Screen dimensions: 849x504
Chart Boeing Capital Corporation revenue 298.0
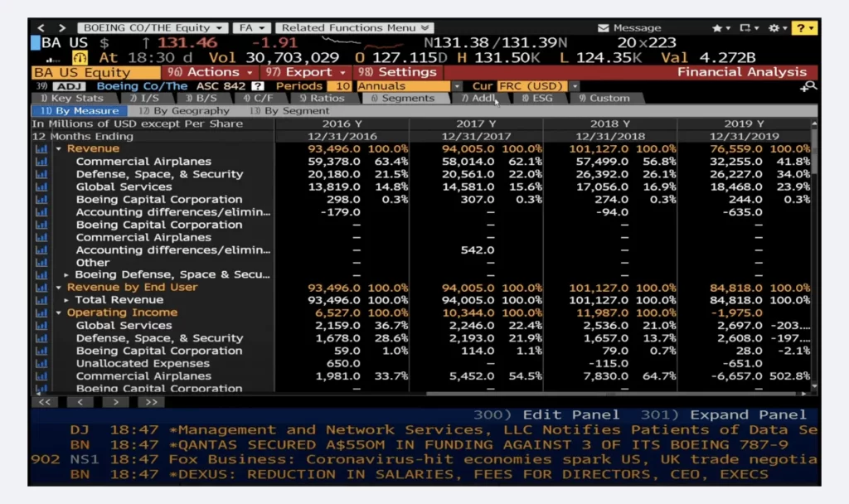[x=41, y=199]
